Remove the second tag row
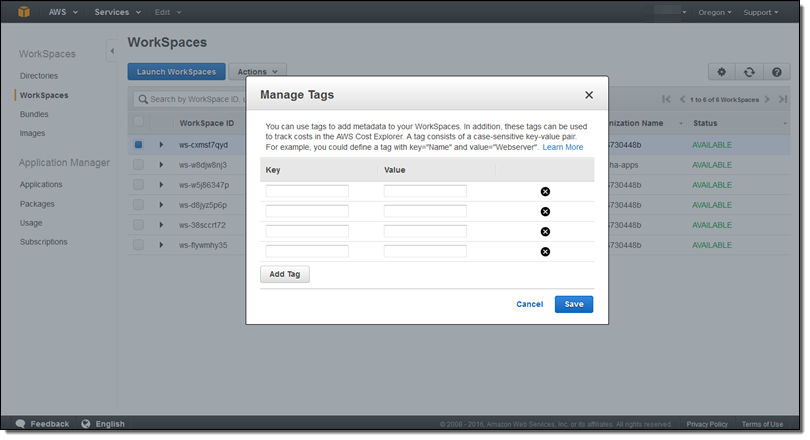Image resolution: width=810 pixels, height=440 pixels. click(545, 212)
